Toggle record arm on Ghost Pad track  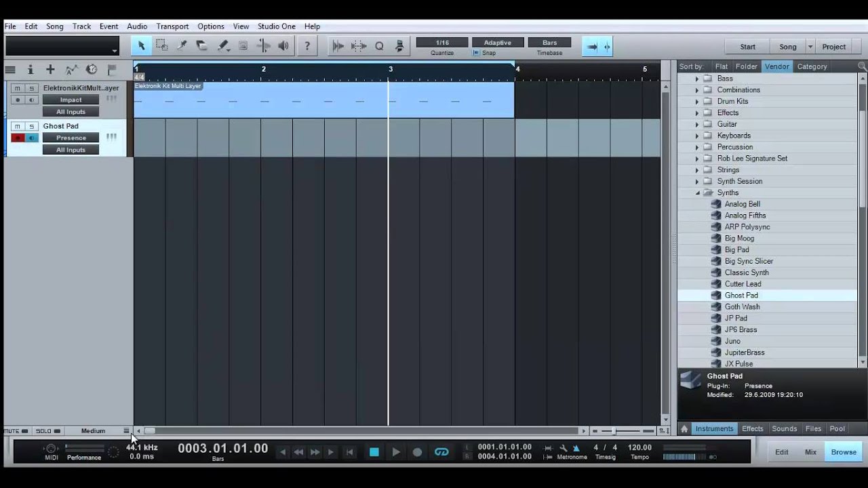18,138
